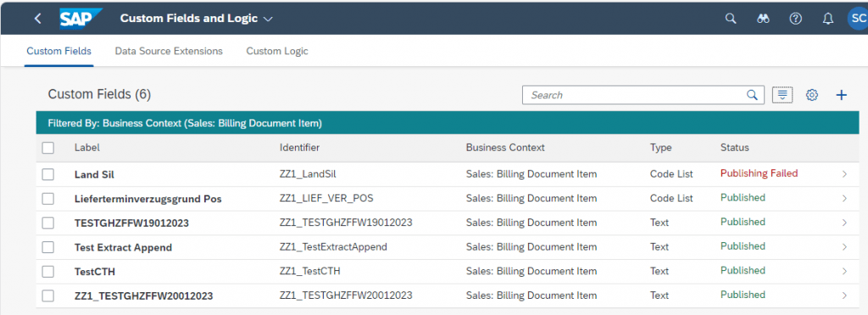
Task: Click Published status in TestCTH row
Action: (x=743, y=271)
